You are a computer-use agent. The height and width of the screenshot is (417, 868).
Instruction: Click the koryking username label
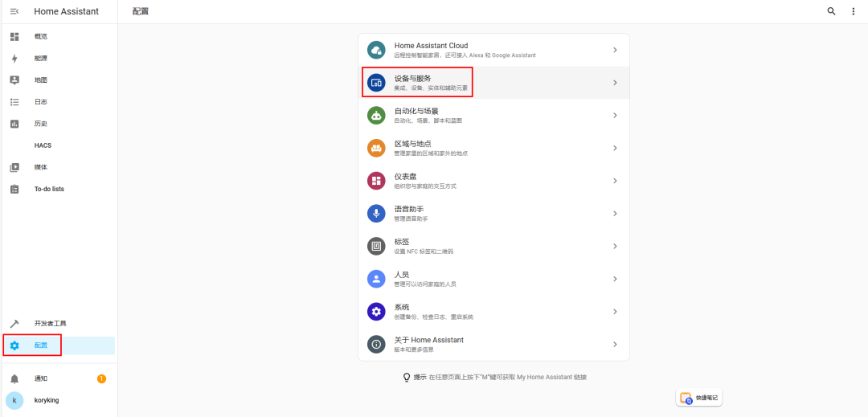47,400
